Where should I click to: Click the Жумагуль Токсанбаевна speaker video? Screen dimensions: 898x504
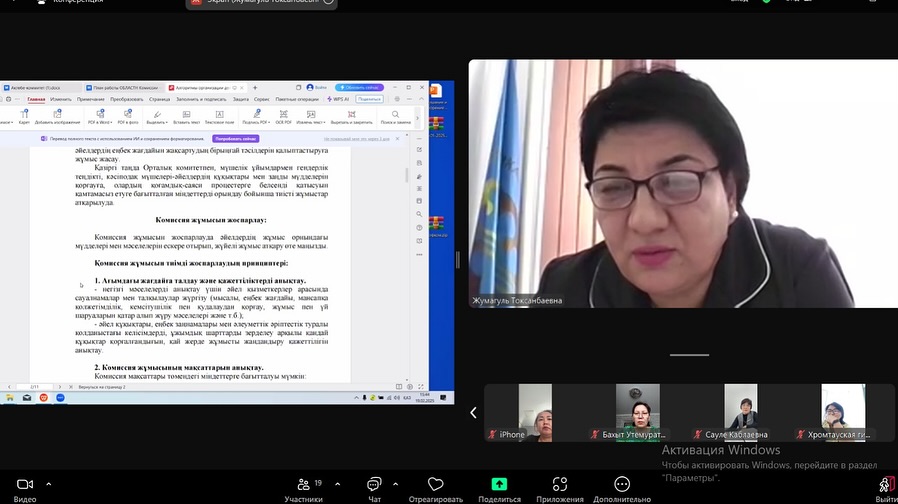(x=683, y=184)
